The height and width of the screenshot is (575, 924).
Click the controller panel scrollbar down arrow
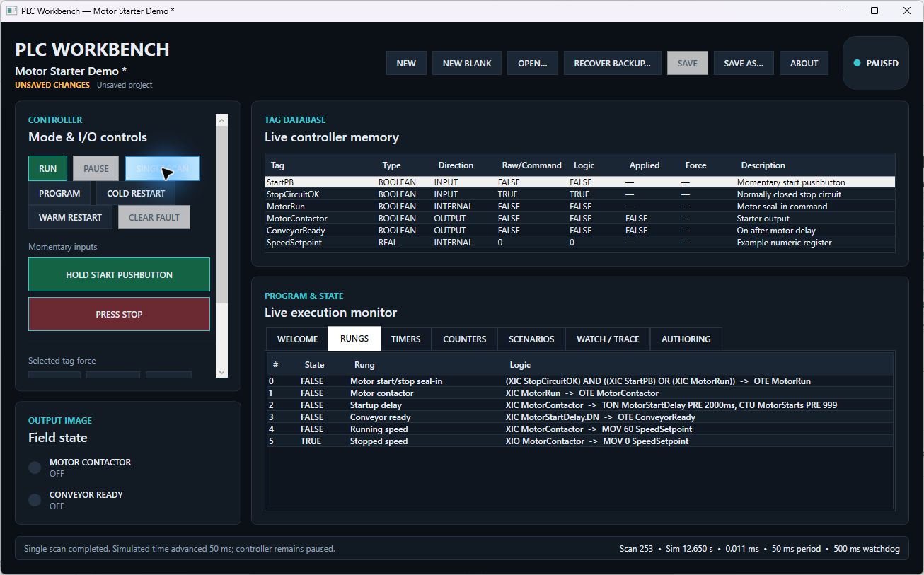(x=222, y=372)
